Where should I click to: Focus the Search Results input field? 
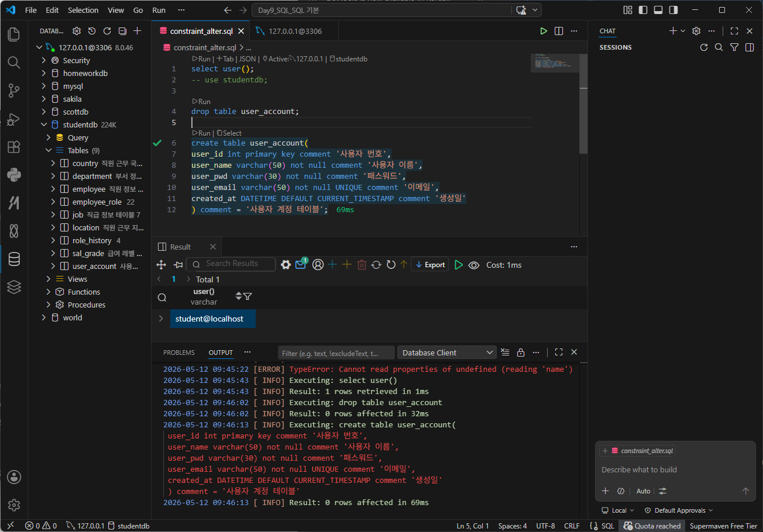(x=231, y=264)
